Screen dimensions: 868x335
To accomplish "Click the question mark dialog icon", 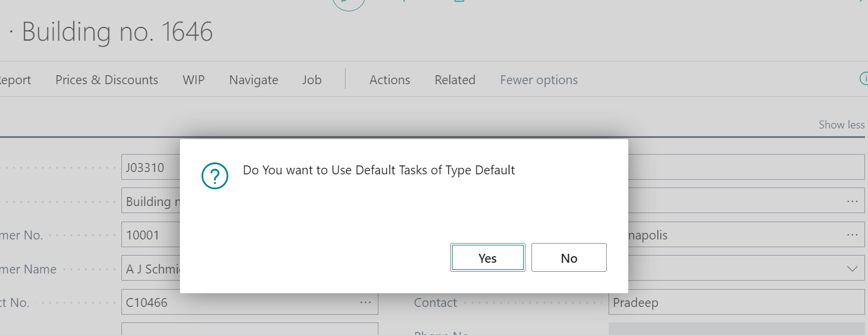I will [215, 176].
